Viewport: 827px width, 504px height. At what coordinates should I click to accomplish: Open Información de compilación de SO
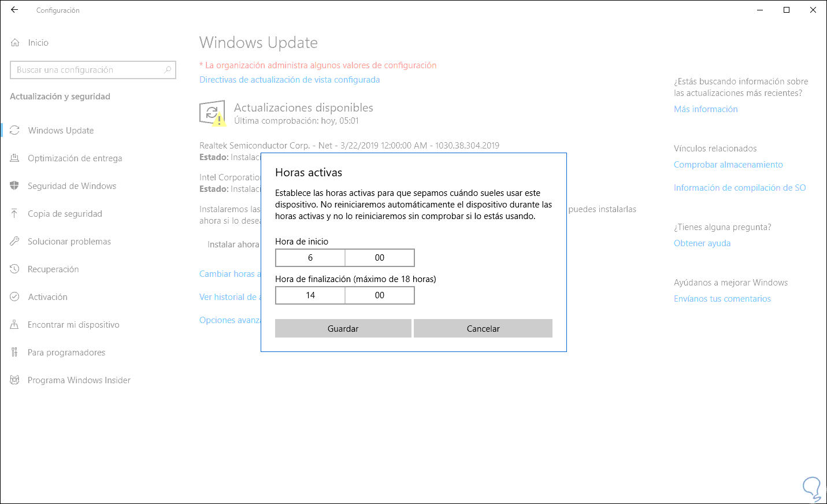(740, 188)
